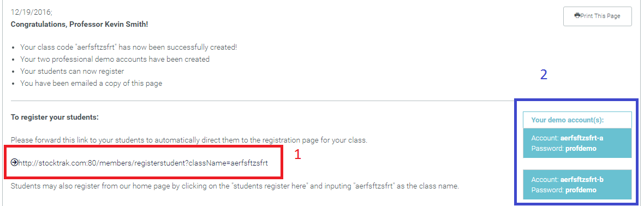Click the Congratulations, Professor Kevin Smith heading
The height and width of the screenshot is (206, 644).
point(79,24)
